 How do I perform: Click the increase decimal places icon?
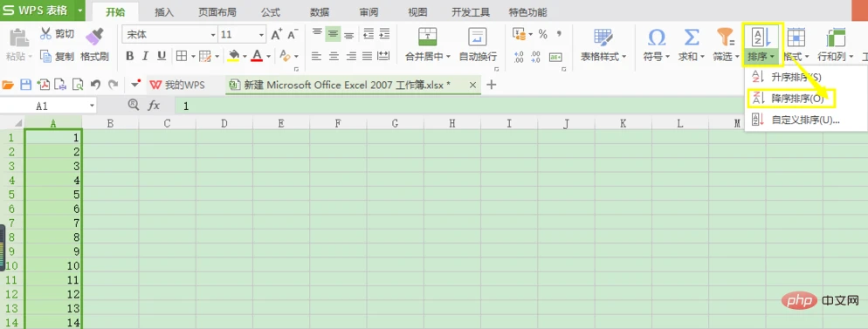tap(519, 57)
